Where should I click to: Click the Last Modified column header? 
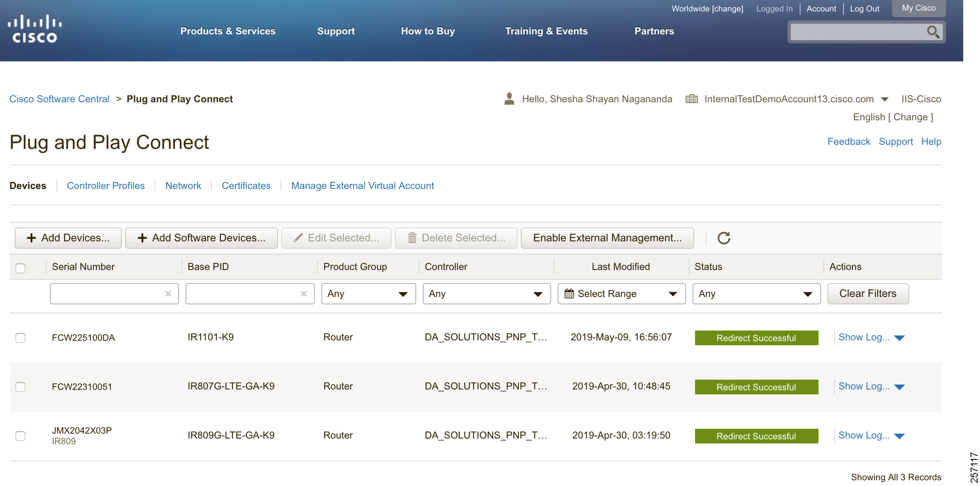621,267
